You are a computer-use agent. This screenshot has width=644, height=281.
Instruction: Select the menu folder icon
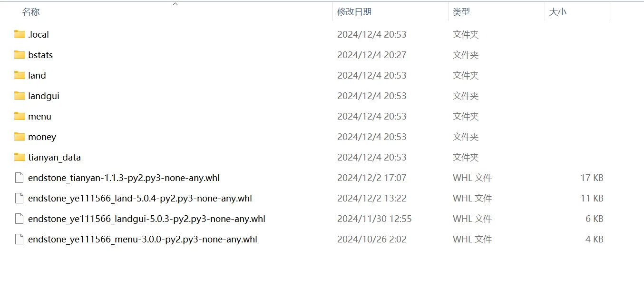19,116
